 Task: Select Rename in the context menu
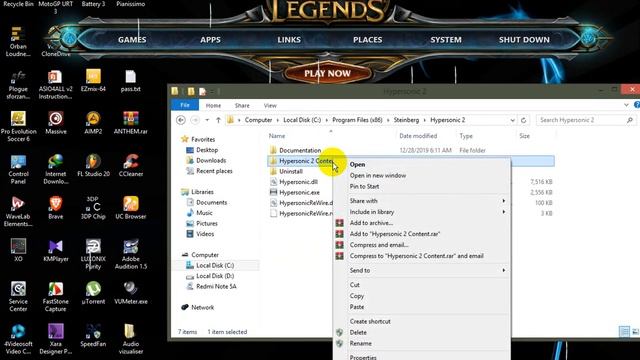point(422,343)
